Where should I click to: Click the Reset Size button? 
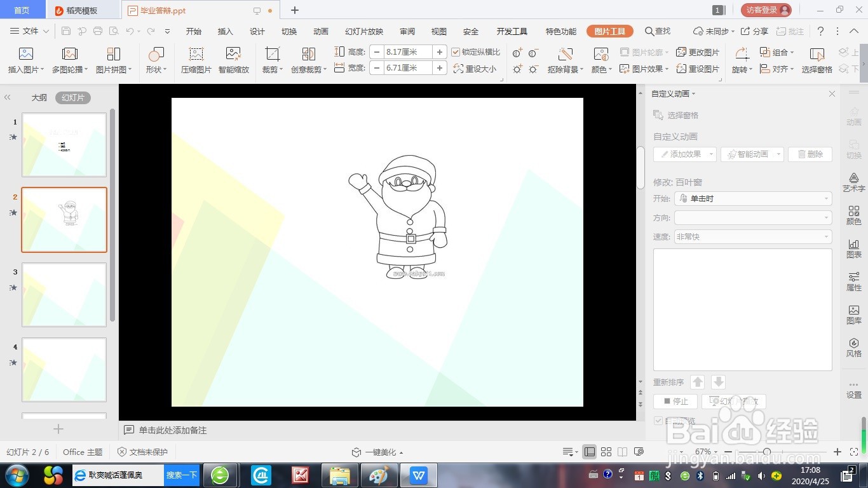point(475,69)
